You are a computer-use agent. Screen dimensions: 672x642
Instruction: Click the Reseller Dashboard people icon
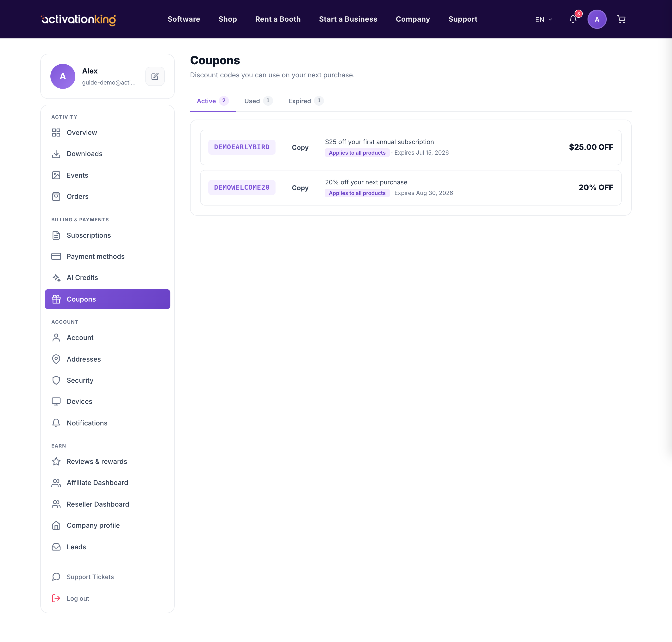tap(56, 504)
